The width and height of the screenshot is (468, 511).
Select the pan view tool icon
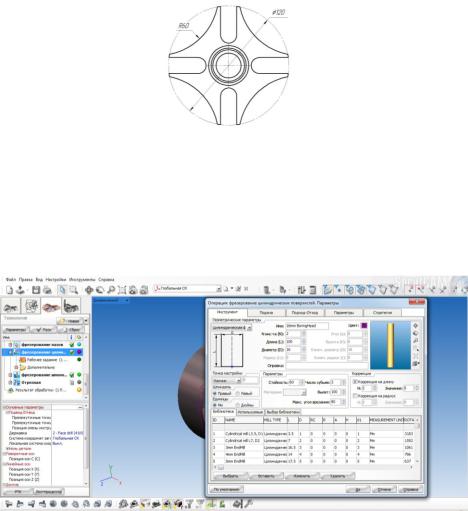click(89, 290)
